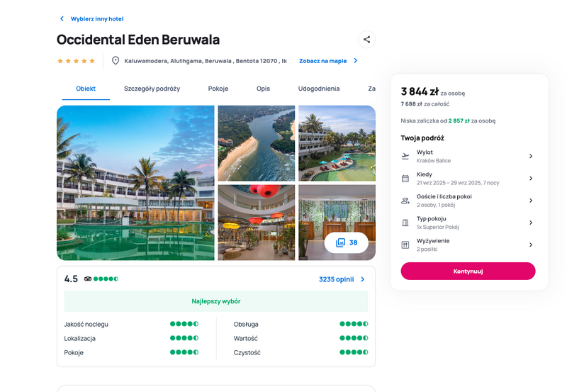Select the Udogodnienia tab
Viewport: 567px width, 392px height.
318,89
